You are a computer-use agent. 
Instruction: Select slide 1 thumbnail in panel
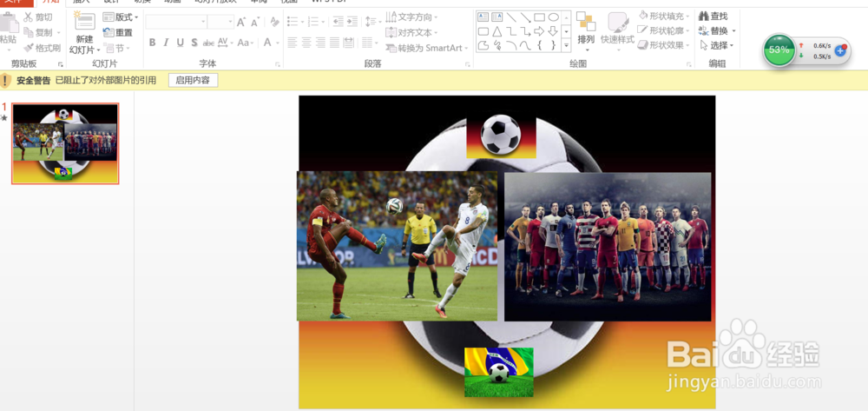pyautogui.click(x=65, y=143)
